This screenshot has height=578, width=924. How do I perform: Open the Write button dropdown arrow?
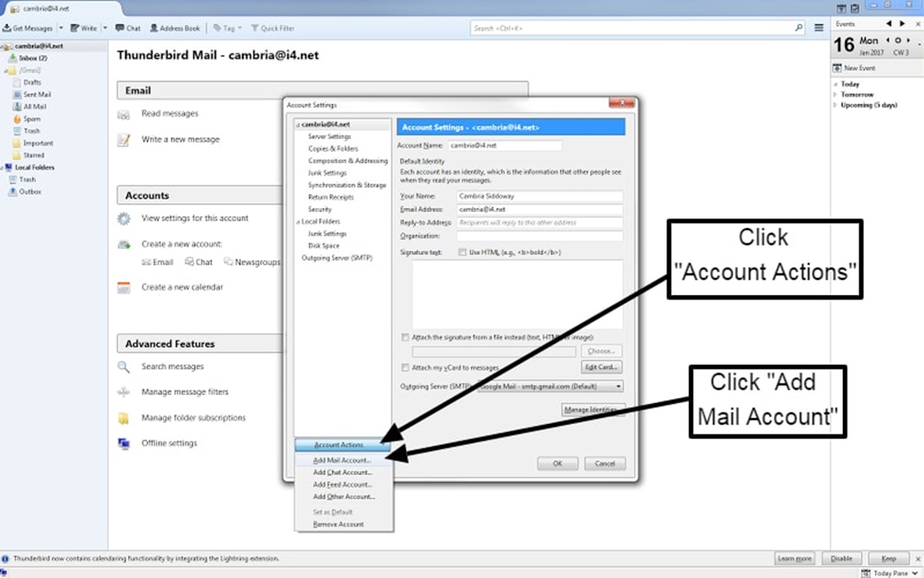[x=105, y=28]
